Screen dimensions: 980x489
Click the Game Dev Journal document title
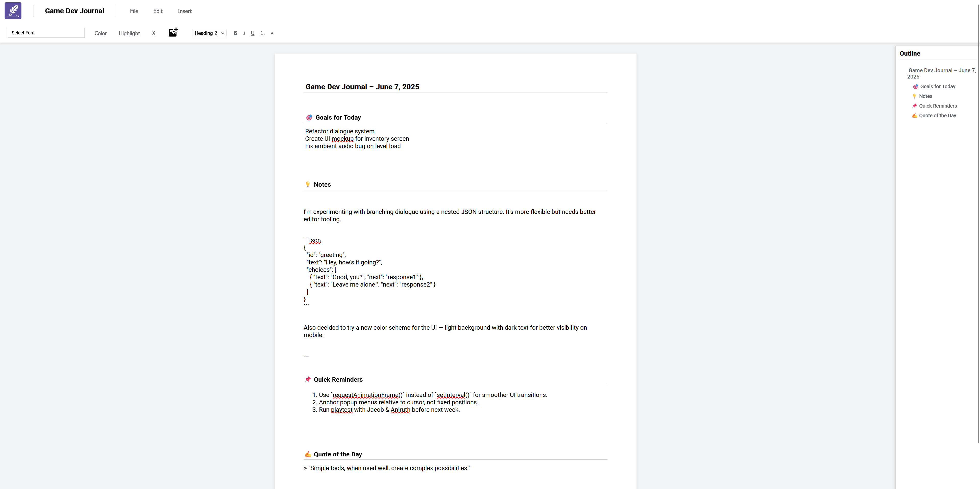75,11
